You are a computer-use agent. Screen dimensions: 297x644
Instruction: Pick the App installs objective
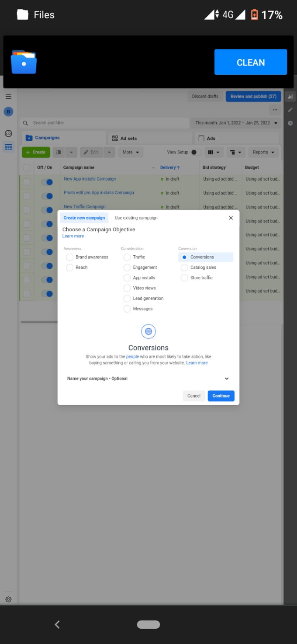coord(127,278)
